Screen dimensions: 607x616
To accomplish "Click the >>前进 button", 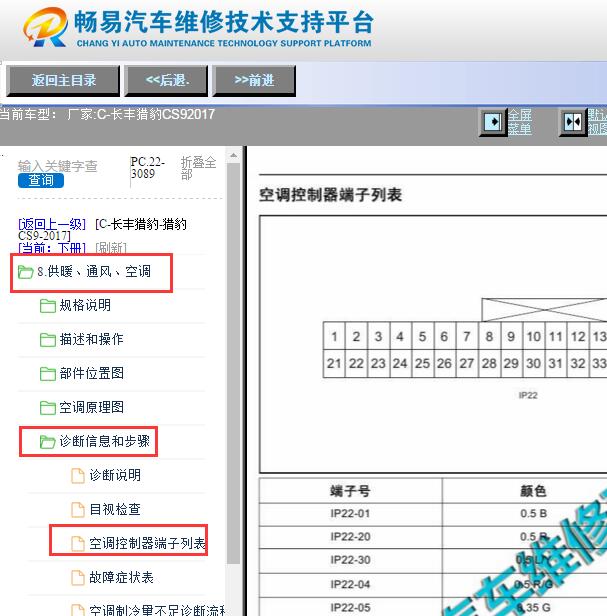I will pos(254,81).
